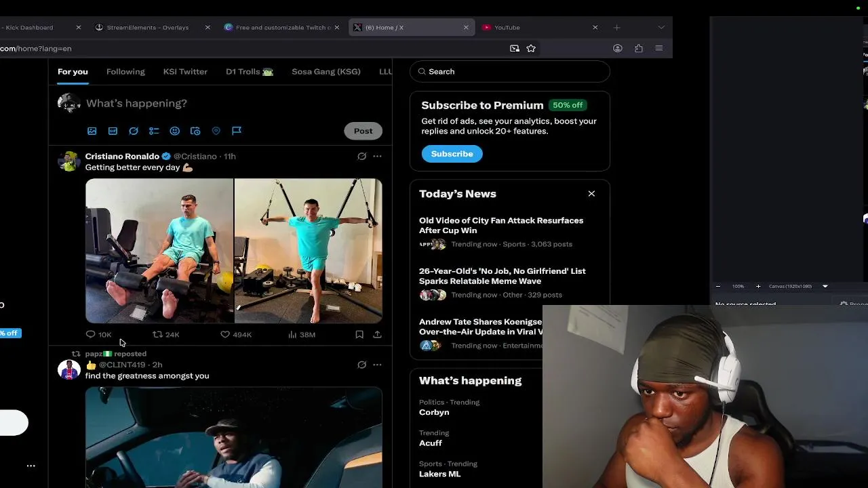
Task: Close the YouTube tab
Action: coord(595,28)
